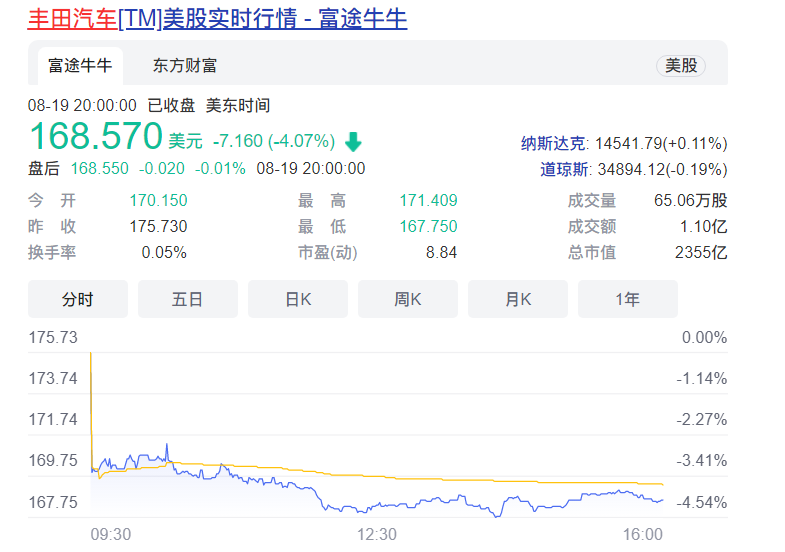
Task: Open the 丰田汽车[TM]美股实时行情 title link
Action: point(217,19)
